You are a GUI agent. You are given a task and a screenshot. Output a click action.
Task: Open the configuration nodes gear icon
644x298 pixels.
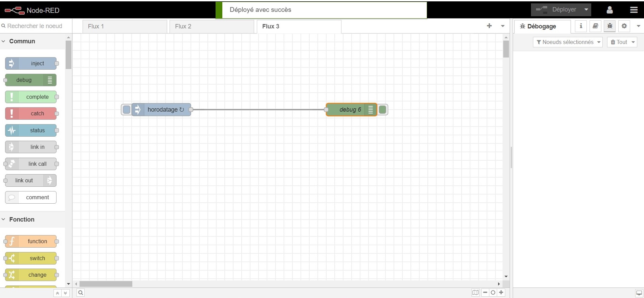(x=624, y=26)
